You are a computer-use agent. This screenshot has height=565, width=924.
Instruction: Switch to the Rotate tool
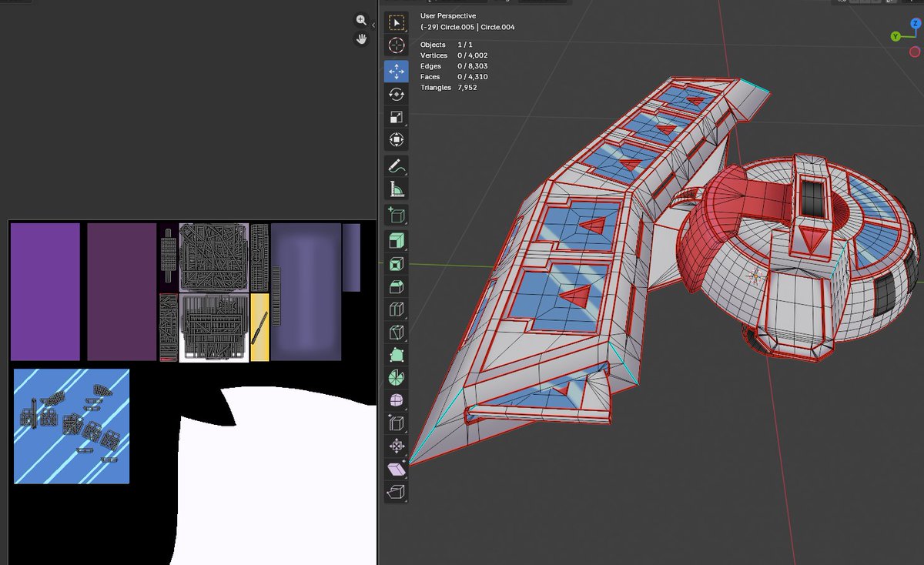[396, 94]
